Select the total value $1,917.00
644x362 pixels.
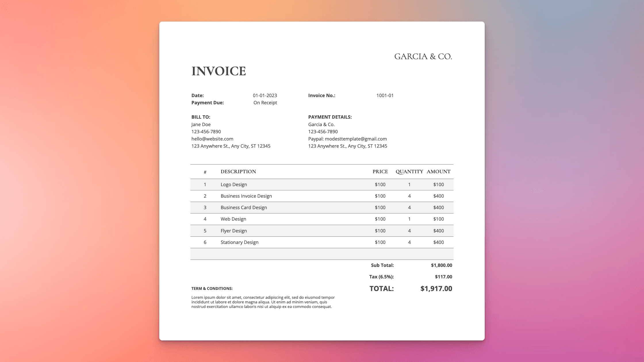[436, 288]
